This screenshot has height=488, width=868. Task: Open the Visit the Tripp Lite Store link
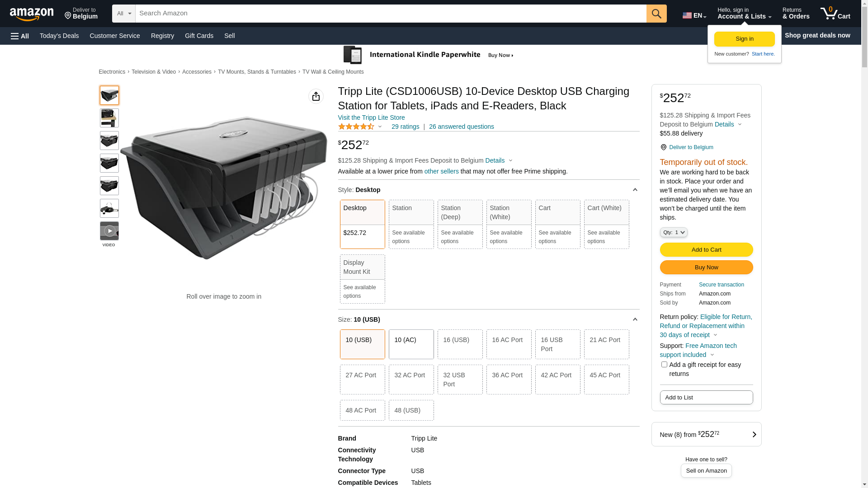click(371, 117)
